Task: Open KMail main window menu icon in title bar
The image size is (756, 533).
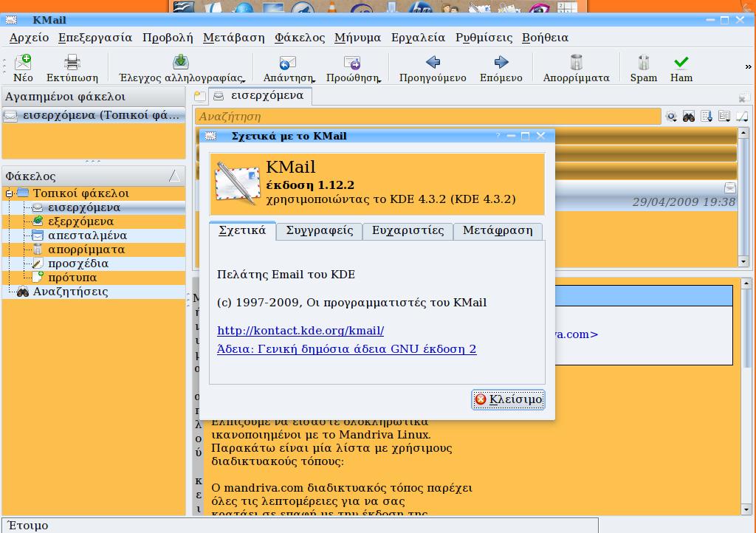Action: pyautogui.click(x=10, y=20)
